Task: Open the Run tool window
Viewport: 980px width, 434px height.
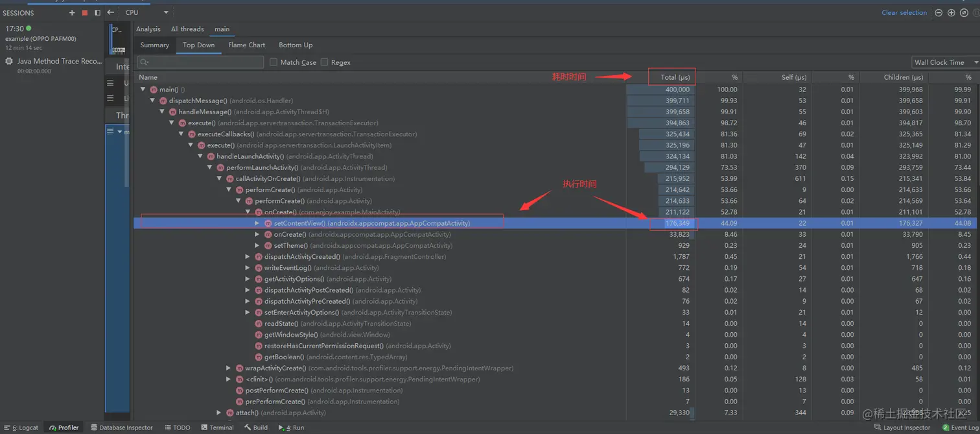Action: pos(291,428)
